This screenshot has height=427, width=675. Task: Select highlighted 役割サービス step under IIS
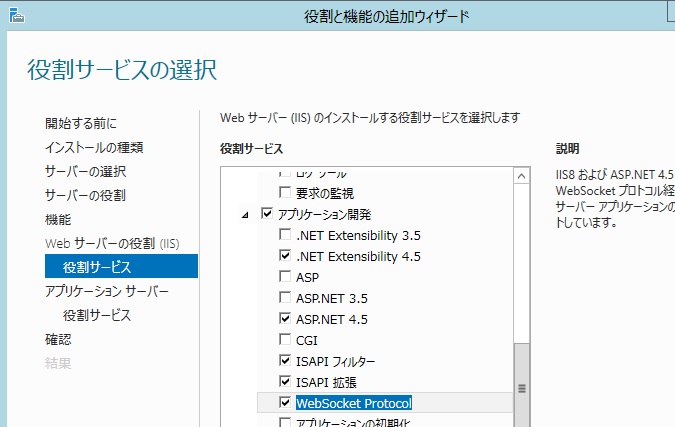121,266
